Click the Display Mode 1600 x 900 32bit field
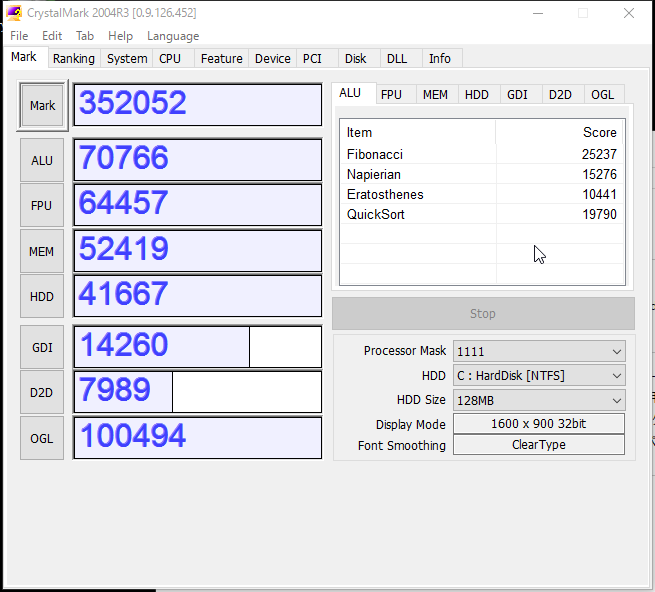The height and width of the screenshot is (592, 655). pyautogui.click(x=539, y=424)
